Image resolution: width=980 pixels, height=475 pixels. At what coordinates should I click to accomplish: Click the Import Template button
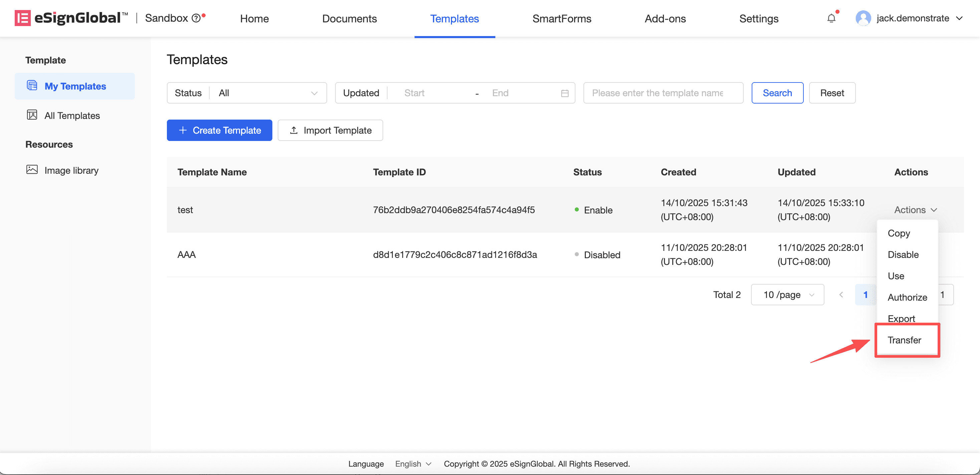click(330, 130)
